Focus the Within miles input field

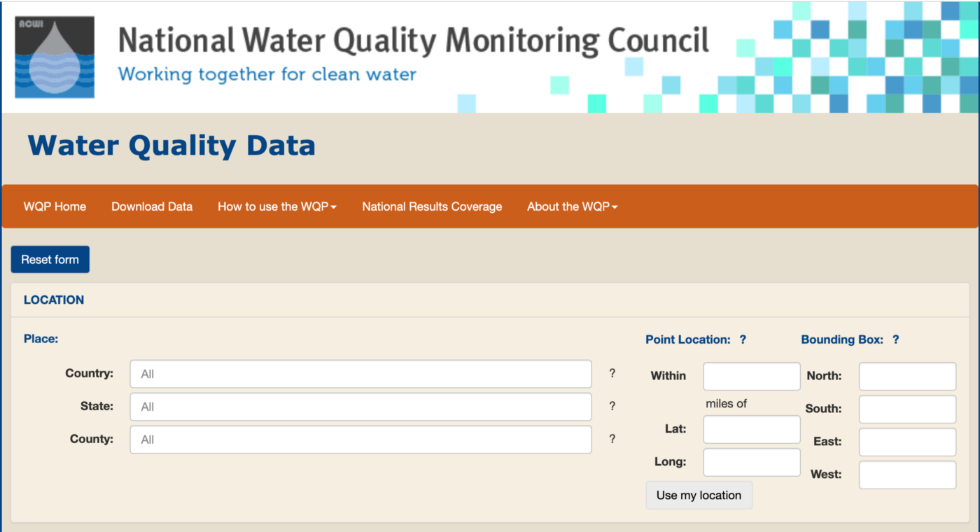(752, 377)
